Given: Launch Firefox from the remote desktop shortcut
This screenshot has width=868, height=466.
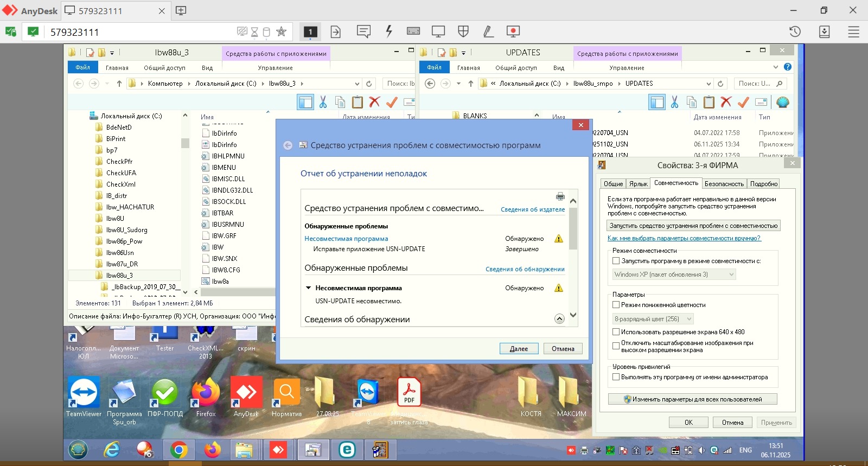Looking at the screenshot, I should pyautogui.click(x=206, y=396).
